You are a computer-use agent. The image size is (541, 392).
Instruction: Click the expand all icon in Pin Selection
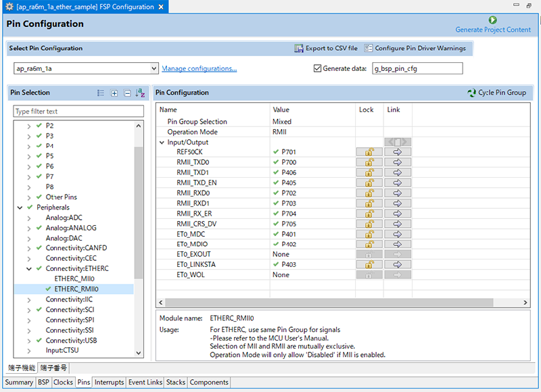[x=114, y=93]
